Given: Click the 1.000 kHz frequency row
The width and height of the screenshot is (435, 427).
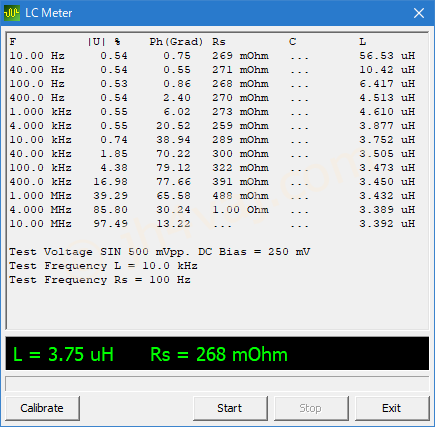Looking at the screenshot, I should click(212, 112).
